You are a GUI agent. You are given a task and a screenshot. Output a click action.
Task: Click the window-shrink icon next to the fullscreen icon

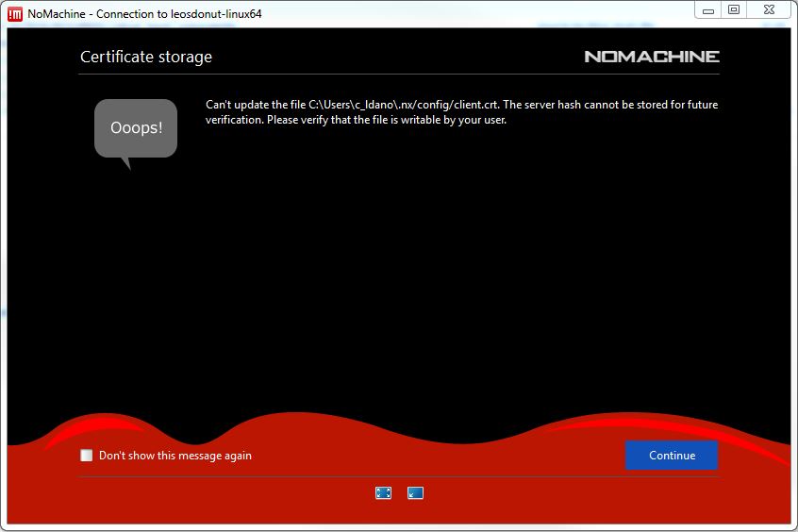click(x=415, y=492)
